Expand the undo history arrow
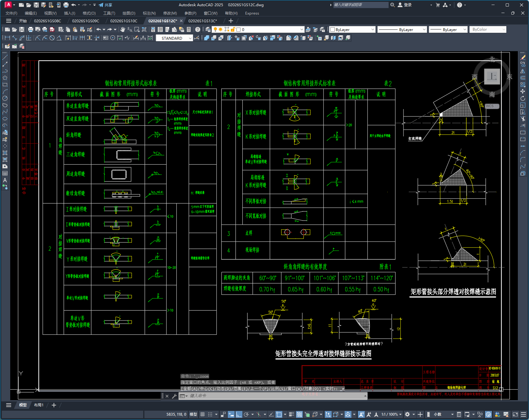Image resolution: width=529 pixels, height=420 pixels. click(x=104, y=29)
